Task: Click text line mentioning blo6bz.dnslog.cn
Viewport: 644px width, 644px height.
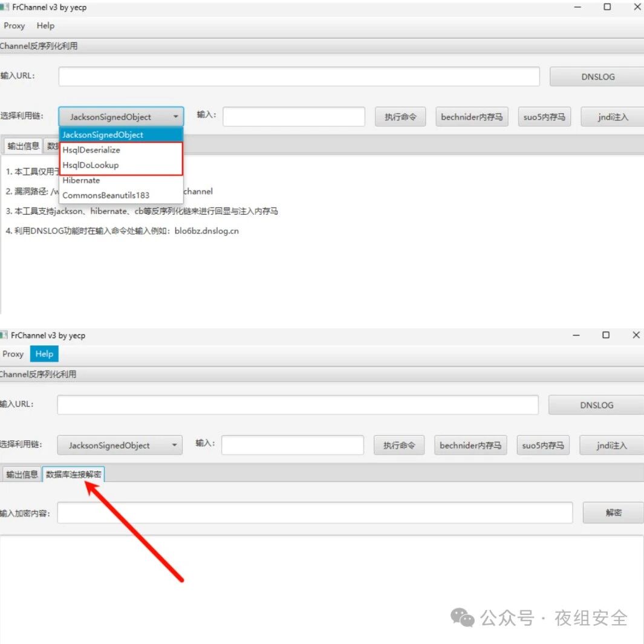Action: pyautogui.click(x=122, y=231)
